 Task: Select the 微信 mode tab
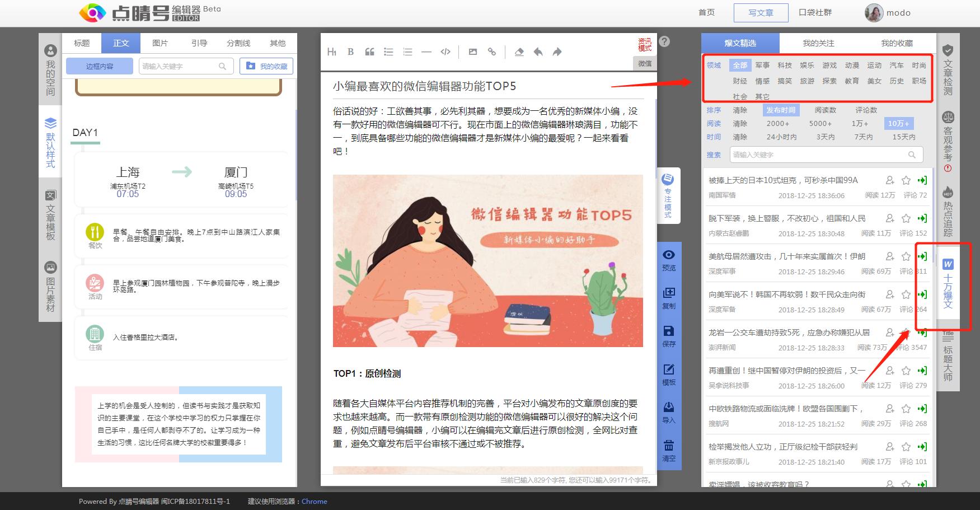coord(645,64)
